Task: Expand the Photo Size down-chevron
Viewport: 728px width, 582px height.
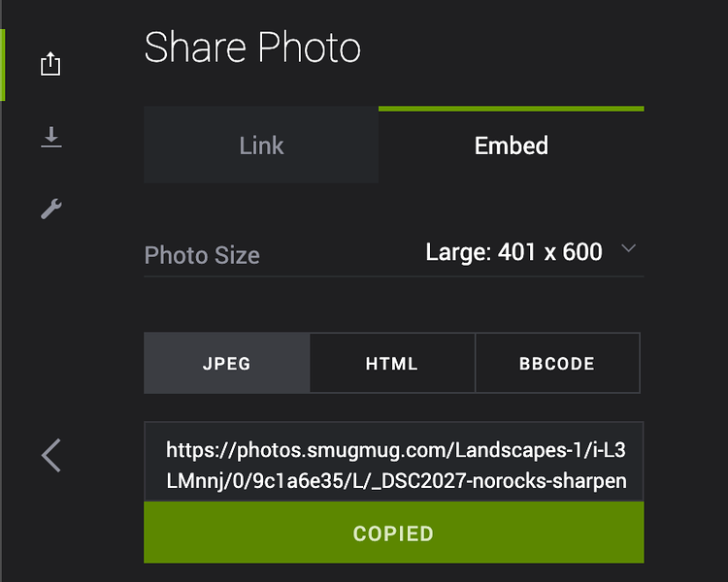Action: [x=628, y=248]
